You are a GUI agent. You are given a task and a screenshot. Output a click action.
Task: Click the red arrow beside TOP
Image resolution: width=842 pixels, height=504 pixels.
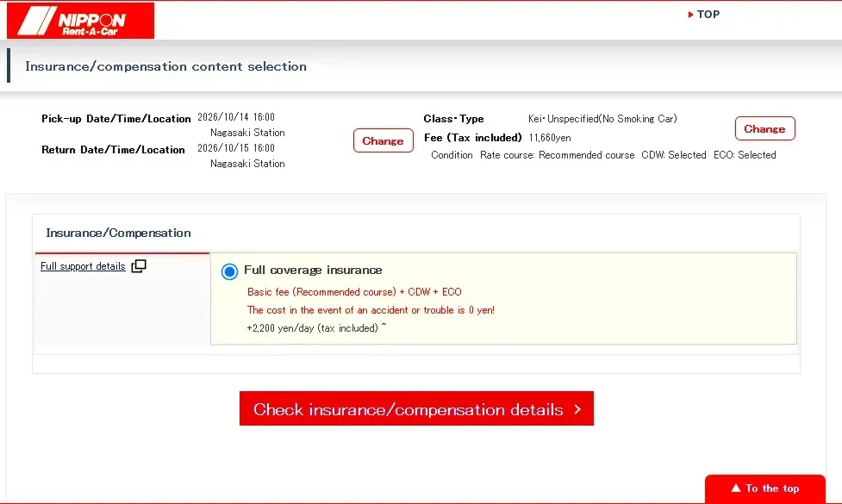(690, 15)
